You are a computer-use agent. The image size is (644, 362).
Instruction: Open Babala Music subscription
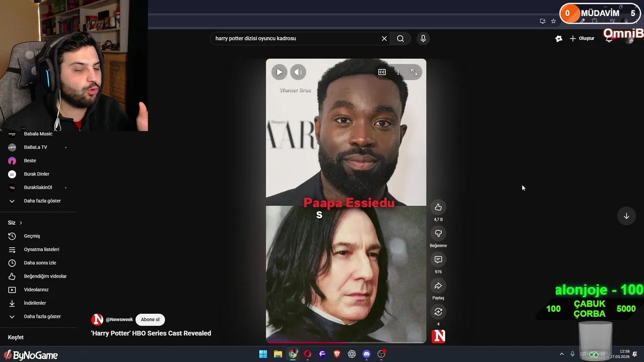(38, 134)
